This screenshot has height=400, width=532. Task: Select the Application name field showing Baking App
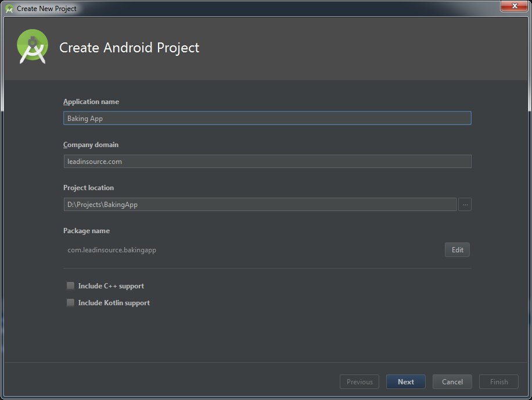tap(267, 117)
